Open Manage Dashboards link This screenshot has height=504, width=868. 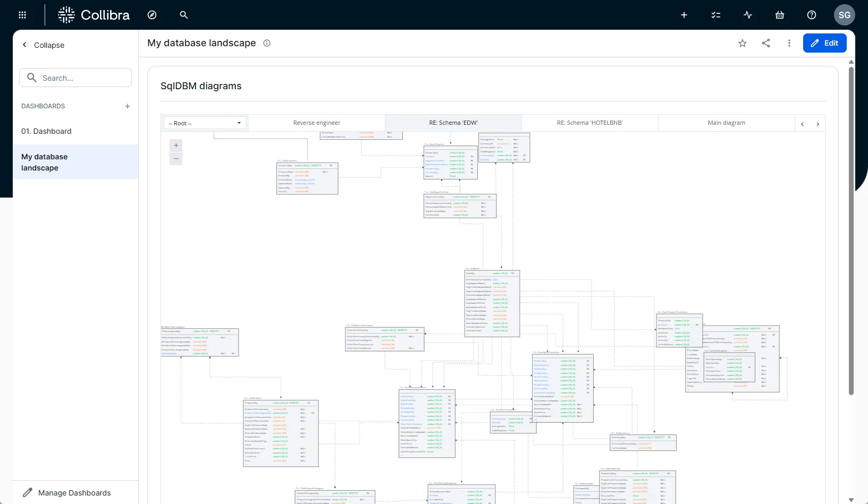pyautogui.click(x=74, y=493)
